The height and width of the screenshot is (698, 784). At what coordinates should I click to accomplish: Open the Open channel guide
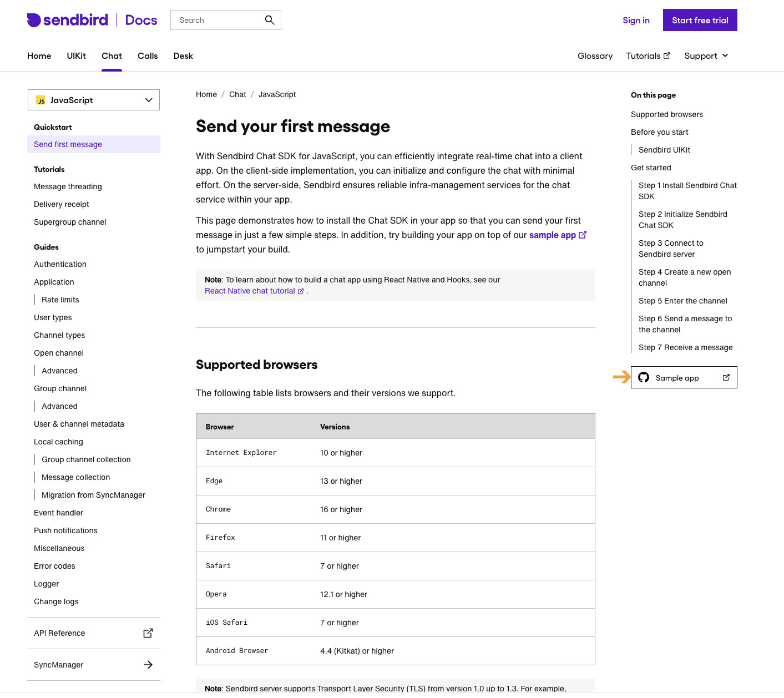pyautogui.click(x=59, y=353)
